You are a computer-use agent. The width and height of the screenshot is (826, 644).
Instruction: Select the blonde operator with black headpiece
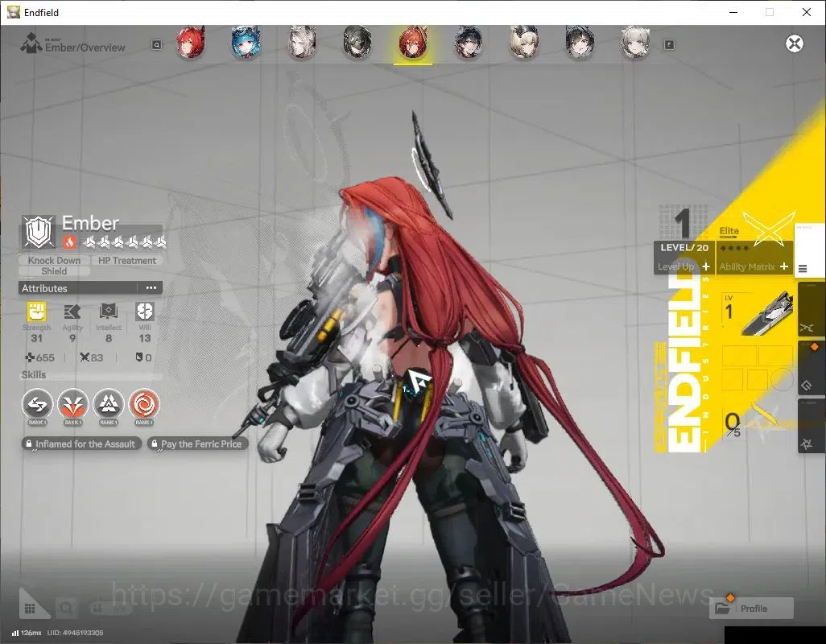pyautogui.click(x=524, y=43)
